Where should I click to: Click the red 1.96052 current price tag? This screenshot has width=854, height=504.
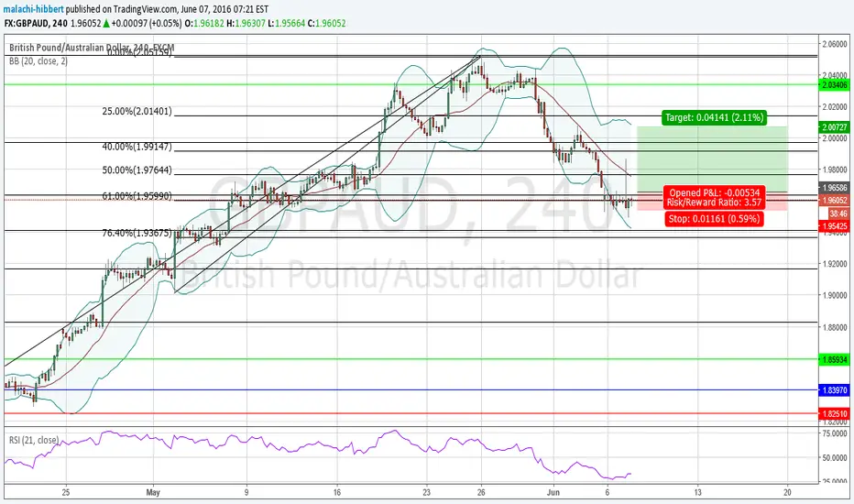click(x=834, y=201)
